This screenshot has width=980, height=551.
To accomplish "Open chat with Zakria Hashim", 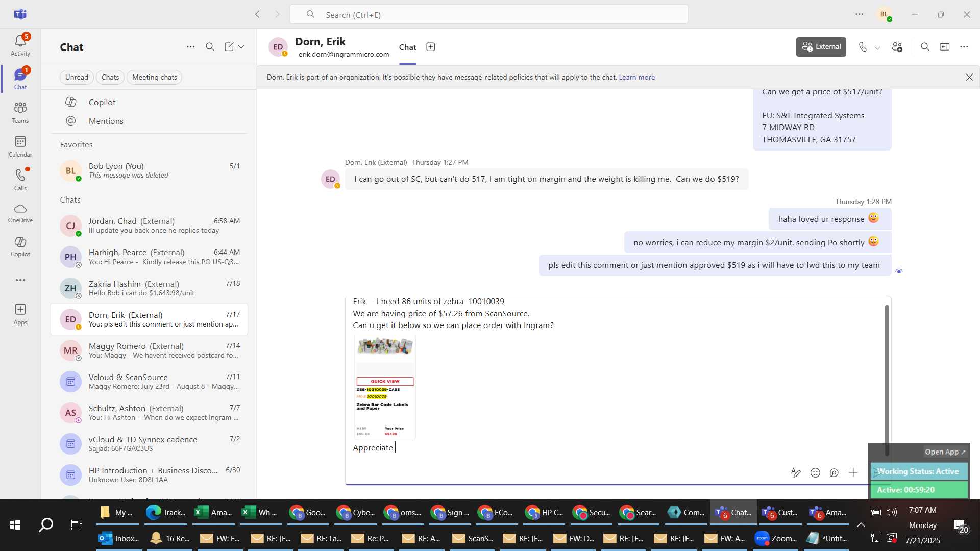I will point(149,288).
